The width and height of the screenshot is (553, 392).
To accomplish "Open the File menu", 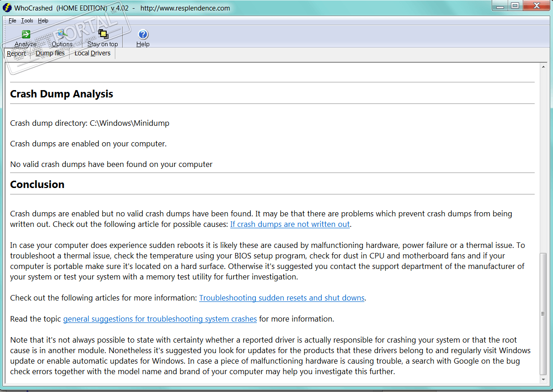I will (x=12, y=21).
